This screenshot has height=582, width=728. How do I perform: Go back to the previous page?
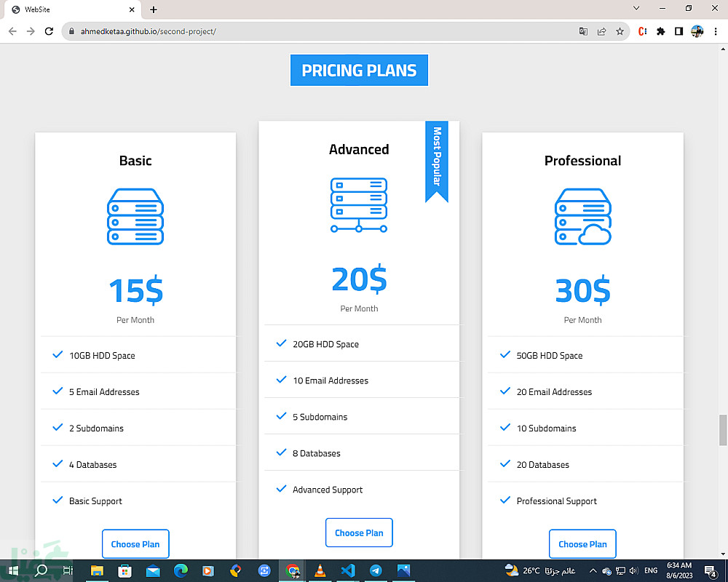tap(12, 31)
